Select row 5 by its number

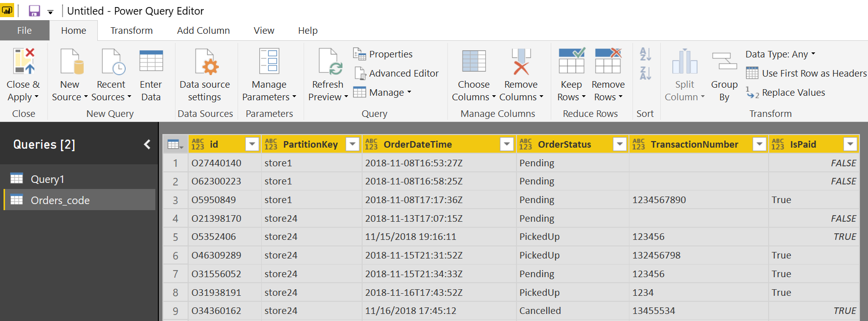[176, 237]
